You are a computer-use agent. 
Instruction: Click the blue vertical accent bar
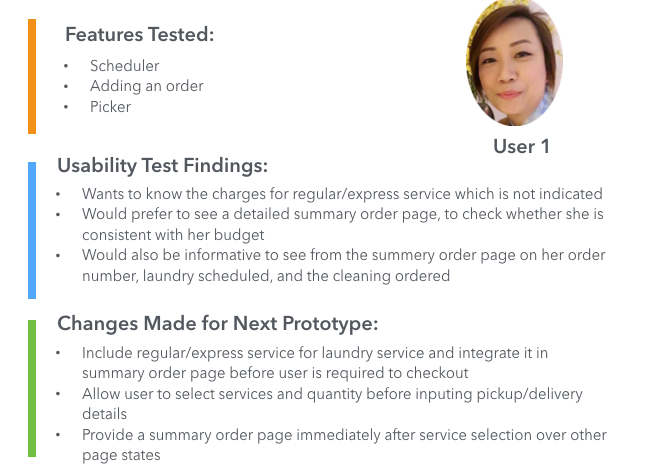32,230
